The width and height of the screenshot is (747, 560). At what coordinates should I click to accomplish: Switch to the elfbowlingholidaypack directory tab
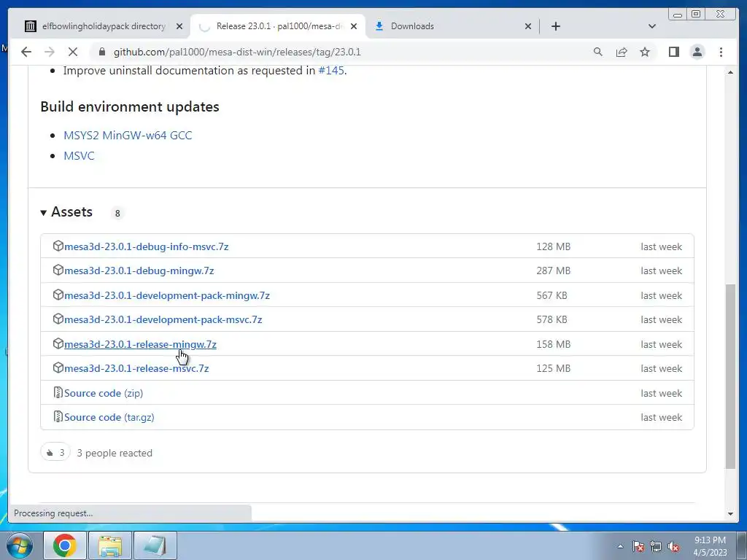tap(104, 26)
